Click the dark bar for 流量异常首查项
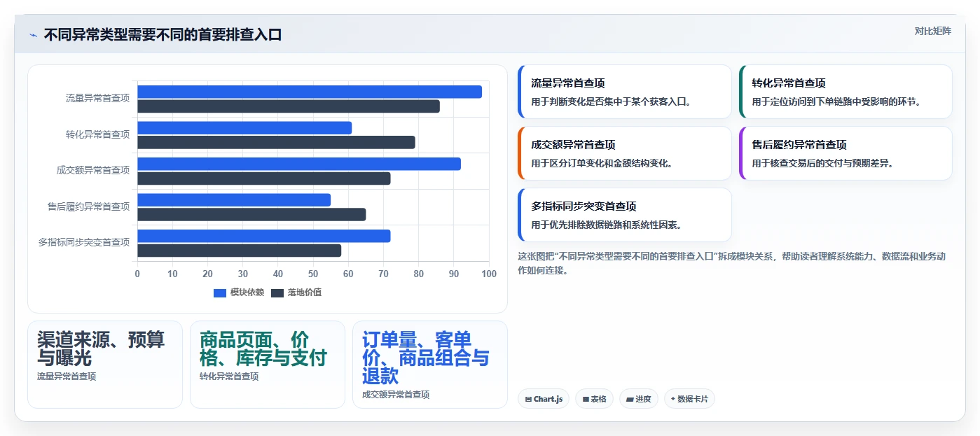 (289, 106)
